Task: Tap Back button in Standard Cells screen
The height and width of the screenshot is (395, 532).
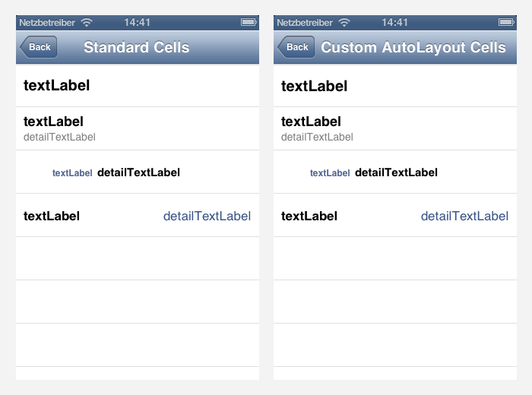Action: point(39,47)
